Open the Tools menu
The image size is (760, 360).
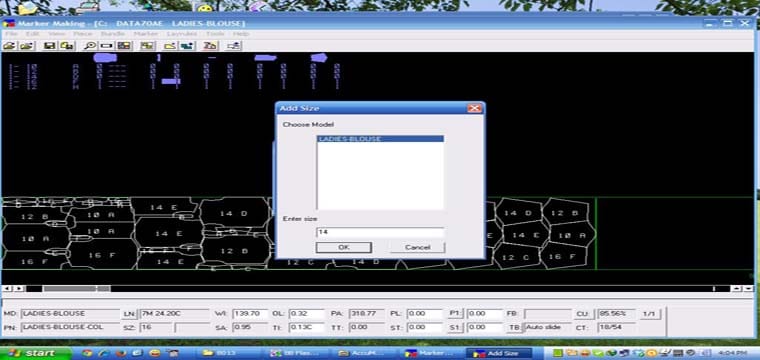[x=215, y=34]
